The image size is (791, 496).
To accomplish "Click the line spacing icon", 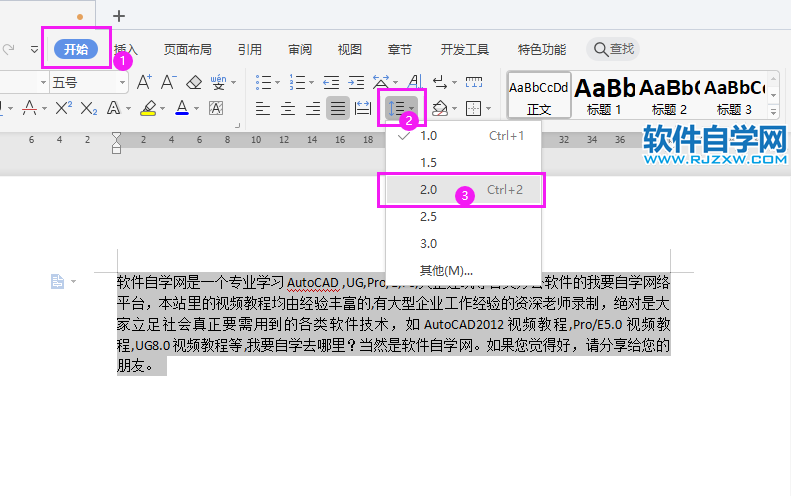I will coord(397,108).
